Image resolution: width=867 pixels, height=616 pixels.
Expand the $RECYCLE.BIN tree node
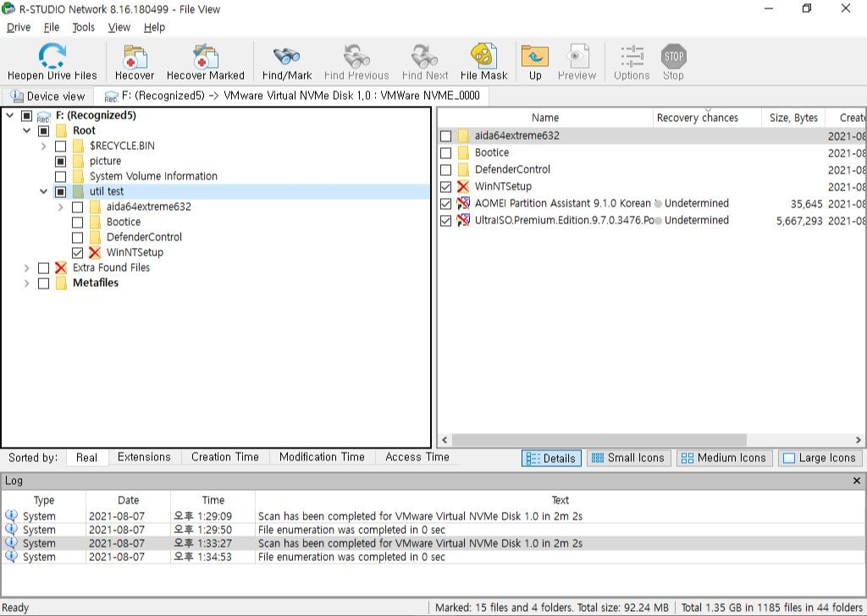[44, 146]
